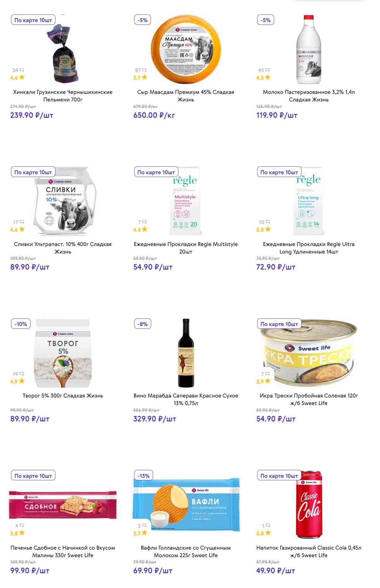Click the -13% badge on Вафли Голландские
This screenshot has width=380, height=588.
pyautogui.click(x=143, y=476)
